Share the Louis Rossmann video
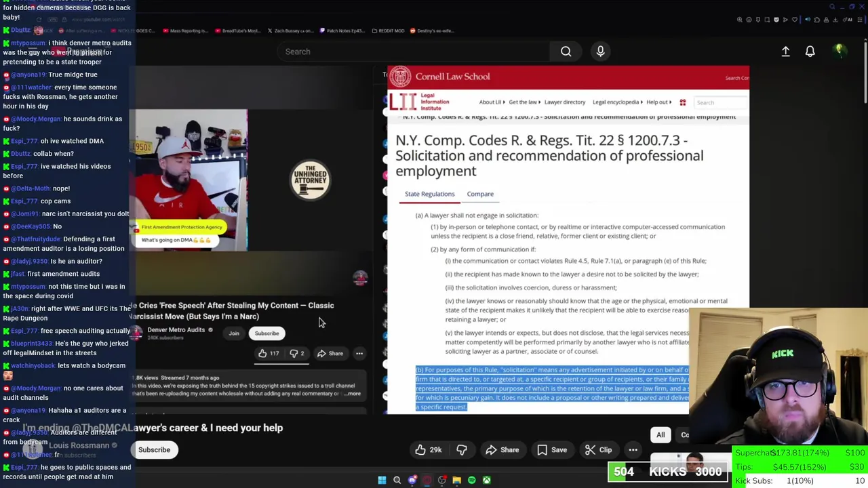This screenshot has width=868, height=488. pos(502,450)
